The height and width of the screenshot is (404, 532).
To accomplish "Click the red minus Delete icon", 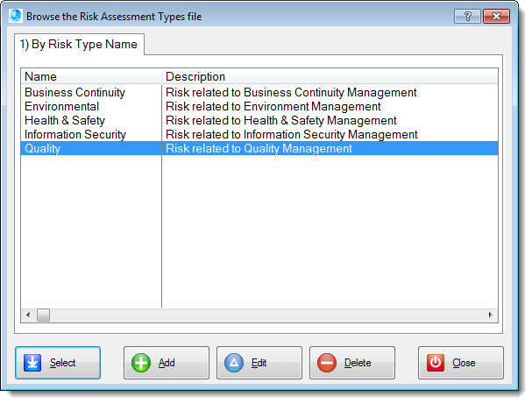I will [x=327, y=363].
